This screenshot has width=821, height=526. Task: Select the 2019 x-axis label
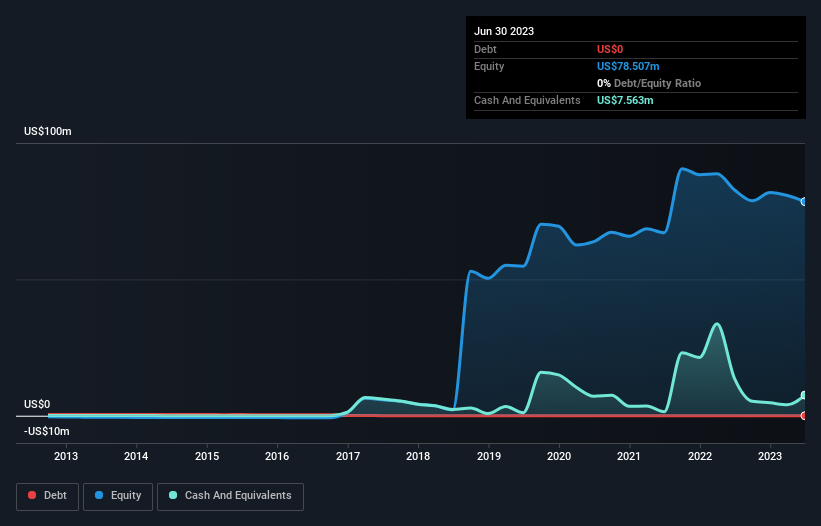click(x=489, y=456)
